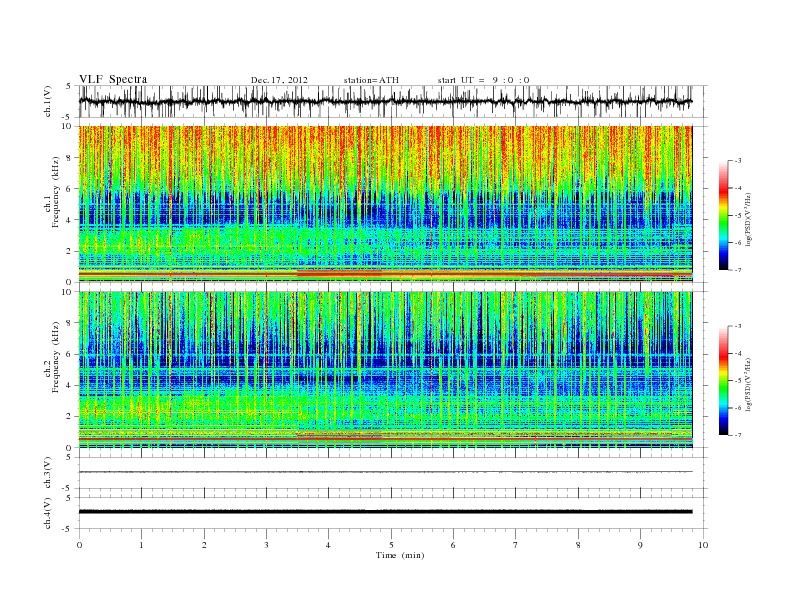
Task: Click time axis tick label "9"
Action: (640, 545)
